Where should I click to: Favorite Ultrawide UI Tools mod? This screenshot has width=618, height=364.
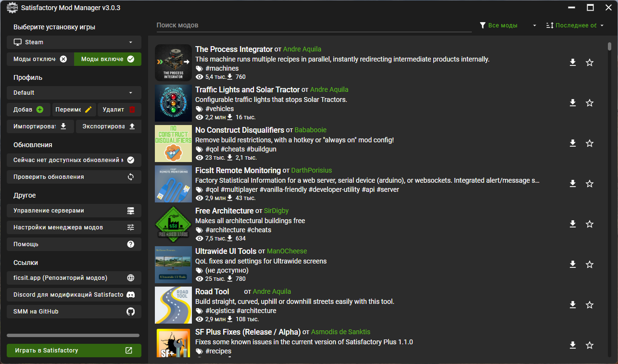click(590, 264)
